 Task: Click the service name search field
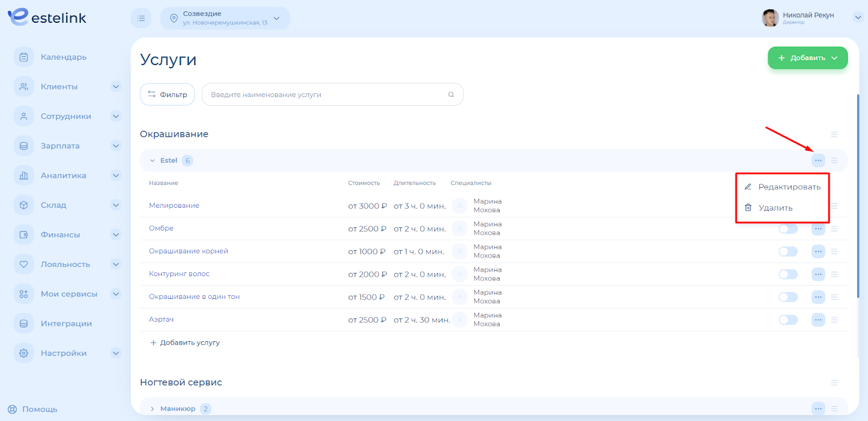[325, 94]
